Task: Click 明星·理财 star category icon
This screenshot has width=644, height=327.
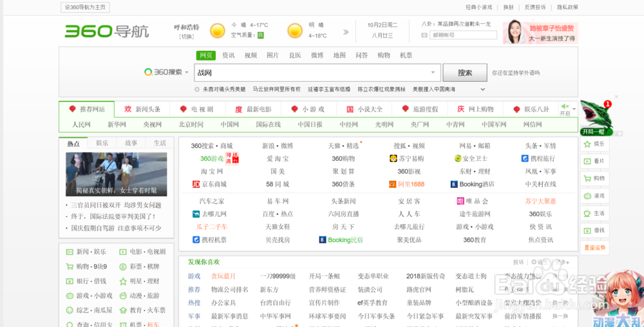Action: coord(122,281)
